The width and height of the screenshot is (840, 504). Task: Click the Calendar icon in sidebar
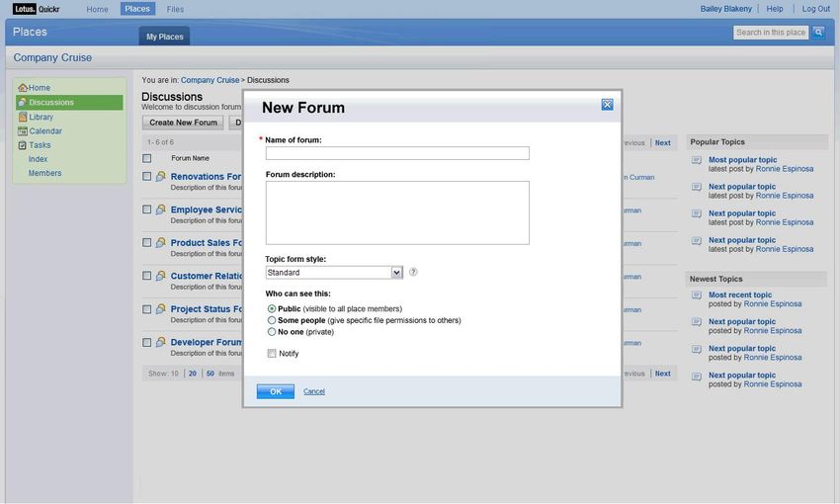(x=23, y=130)
